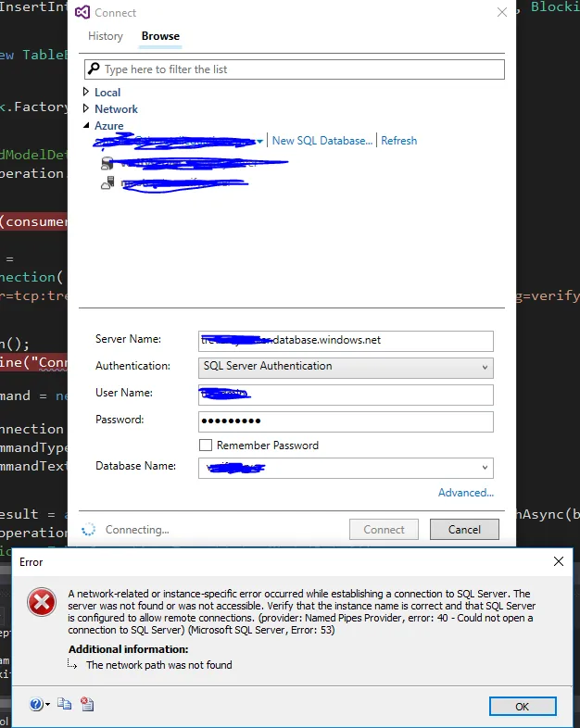
Task: Select the Local tree item label
Action: 107,93
